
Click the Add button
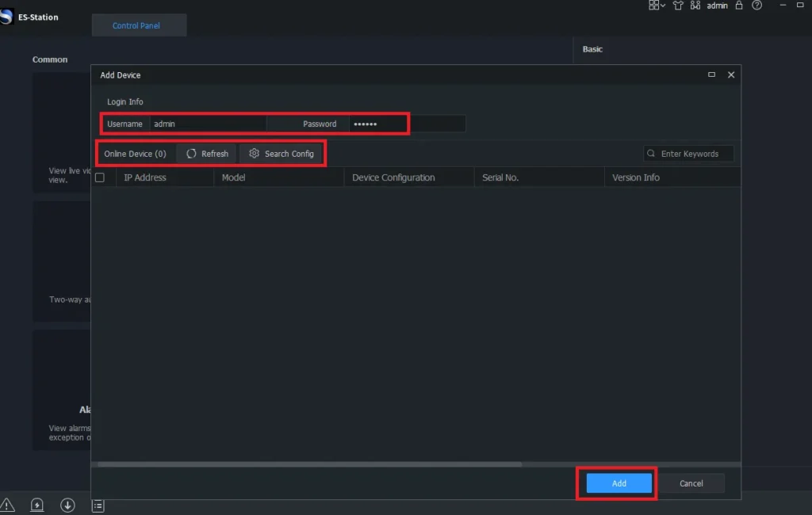[x=619, y=483]
